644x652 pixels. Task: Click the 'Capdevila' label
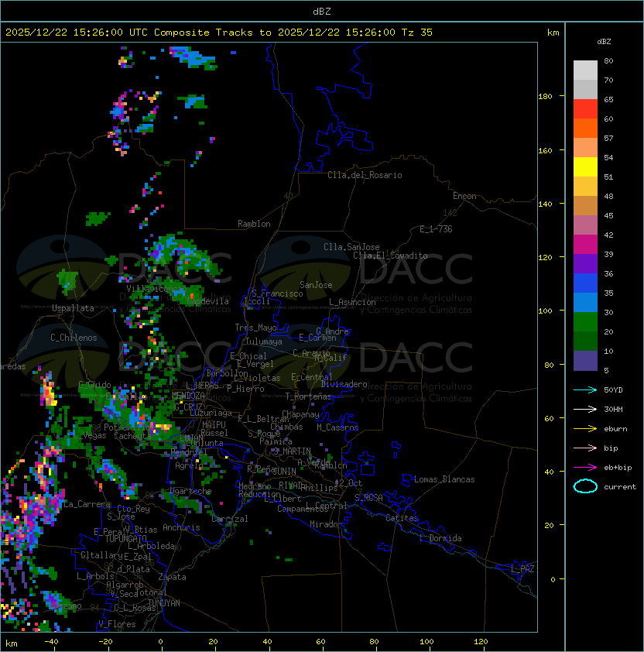tap(207, 301)
